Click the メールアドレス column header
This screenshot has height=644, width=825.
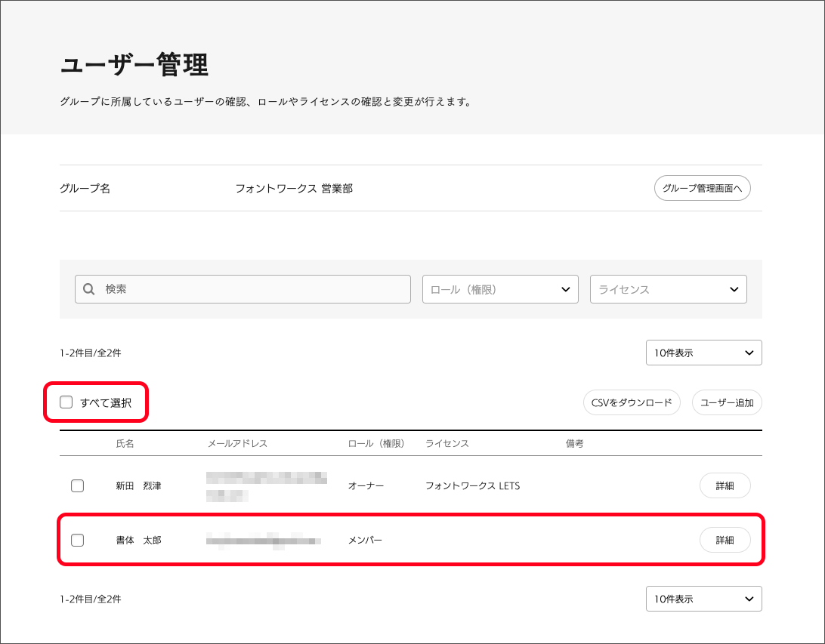[237, 444]
